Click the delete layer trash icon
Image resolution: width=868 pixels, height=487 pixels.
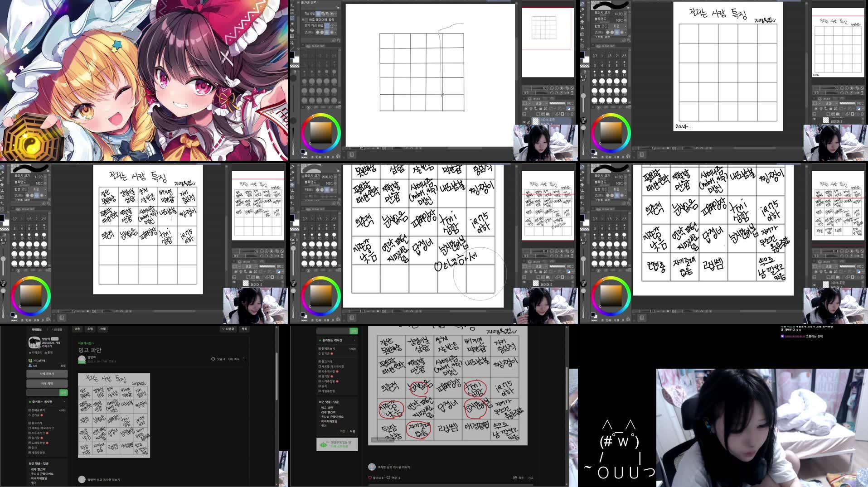pyautogui.click(x=572, y=114)
